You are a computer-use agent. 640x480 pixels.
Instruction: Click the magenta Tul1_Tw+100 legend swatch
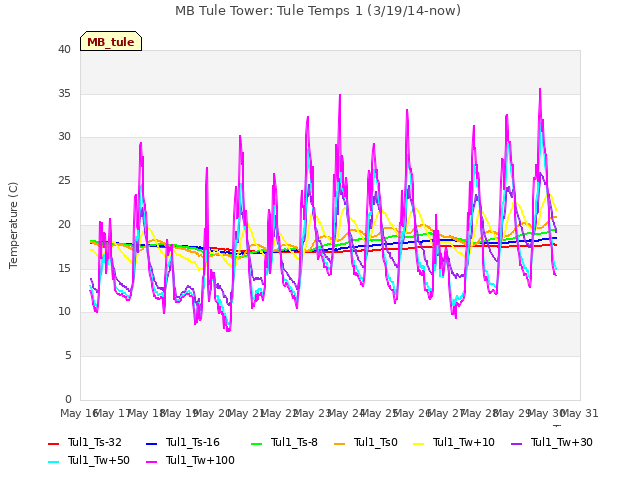(151, 462)
